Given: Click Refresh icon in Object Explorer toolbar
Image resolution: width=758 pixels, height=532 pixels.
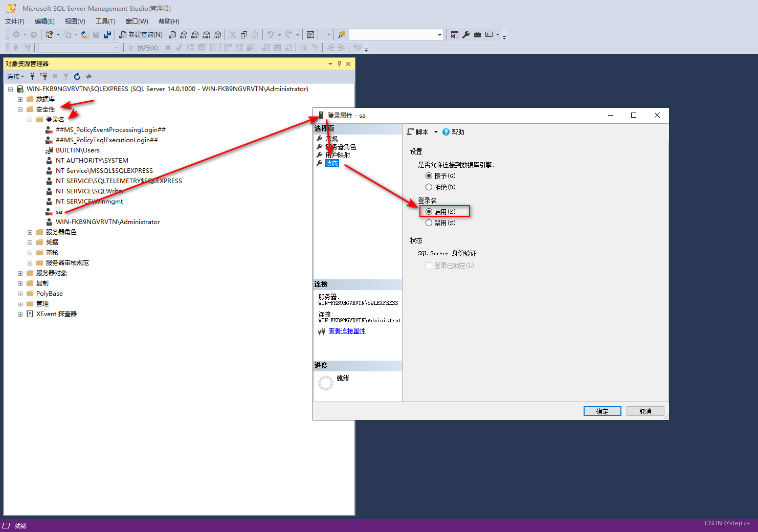Looking at the screenshot, I should (x=77, y=76).
